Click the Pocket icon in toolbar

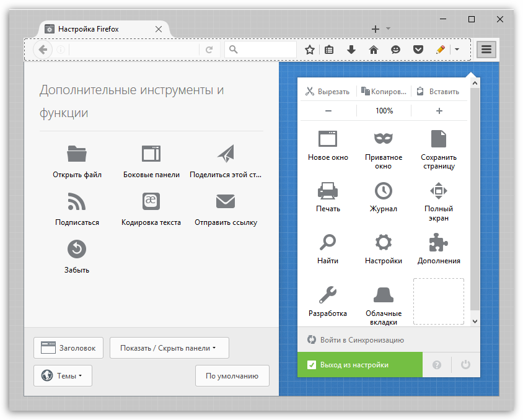(x=418, y=50)
